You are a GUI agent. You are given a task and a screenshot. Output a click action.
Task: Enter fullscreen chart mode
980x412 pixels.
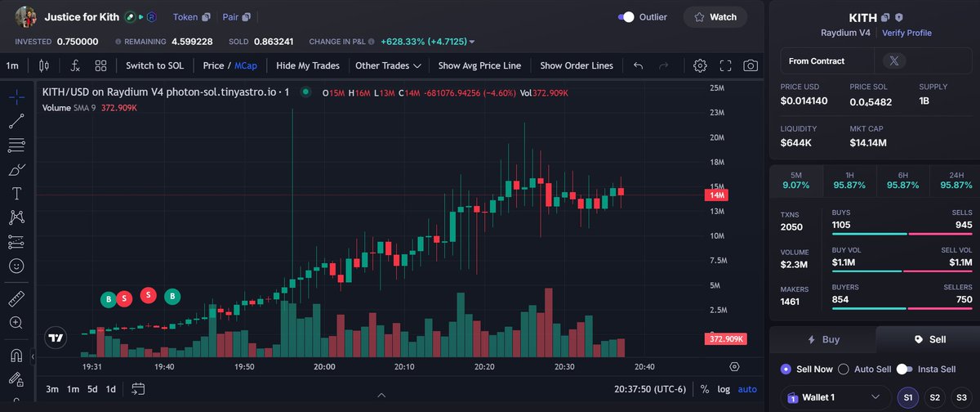tap(725, 65)
